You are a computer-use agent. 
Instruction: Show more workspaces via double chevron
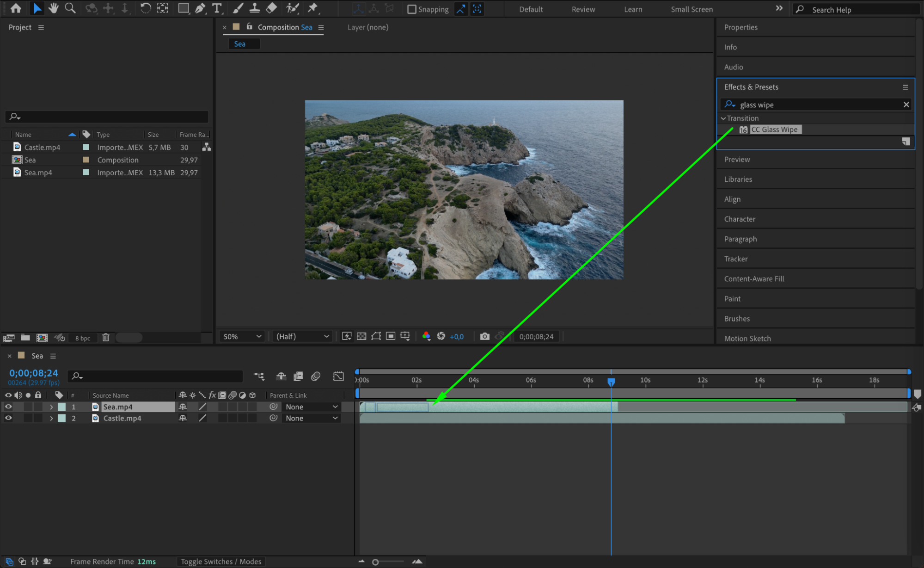coord(779,9)
